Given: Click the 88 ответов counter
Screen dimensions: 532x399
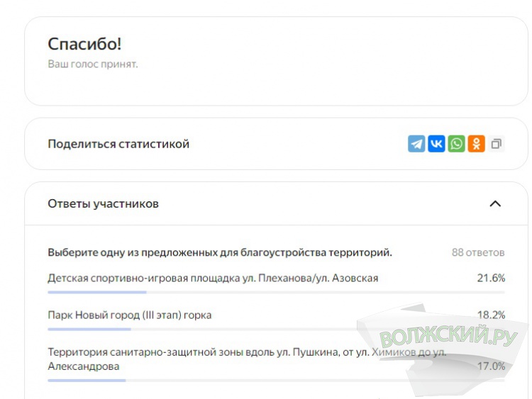Looking at the screenshot, I should 478,252.
